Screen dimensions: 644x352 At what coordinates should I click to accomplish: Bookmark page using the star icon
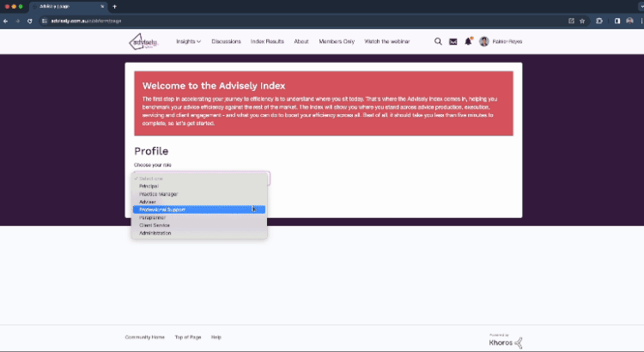pyautogui.click(x=583, y=21)
